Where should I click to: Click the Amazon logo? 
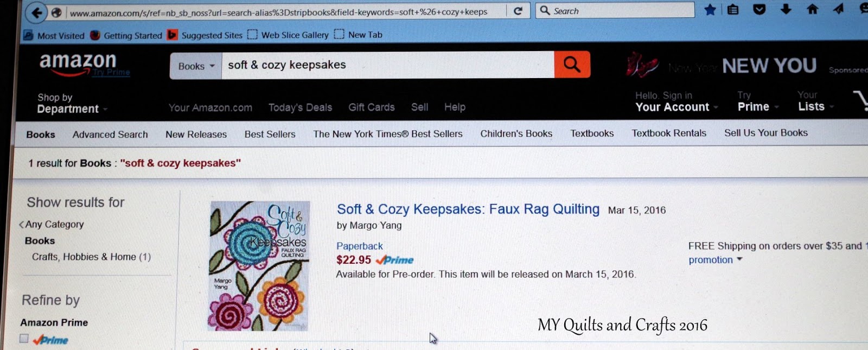78,63
